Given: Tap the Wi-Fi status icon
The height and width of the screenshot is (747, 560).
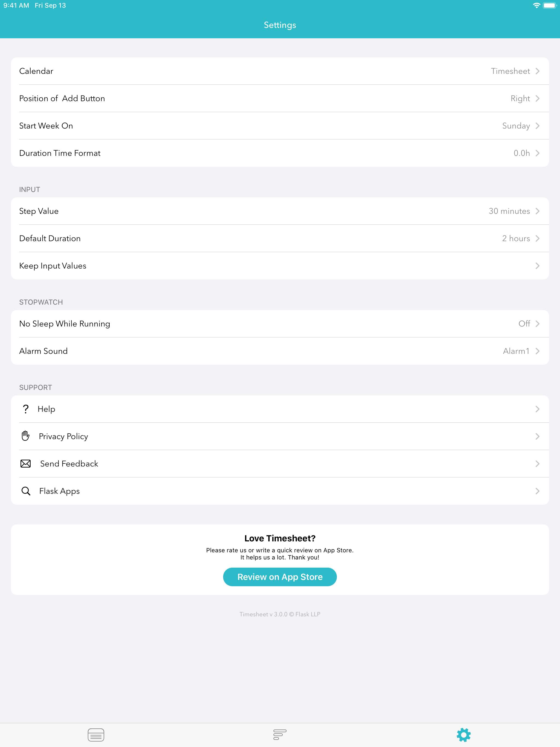Looking at the screenshot, I should coord(536,5).
